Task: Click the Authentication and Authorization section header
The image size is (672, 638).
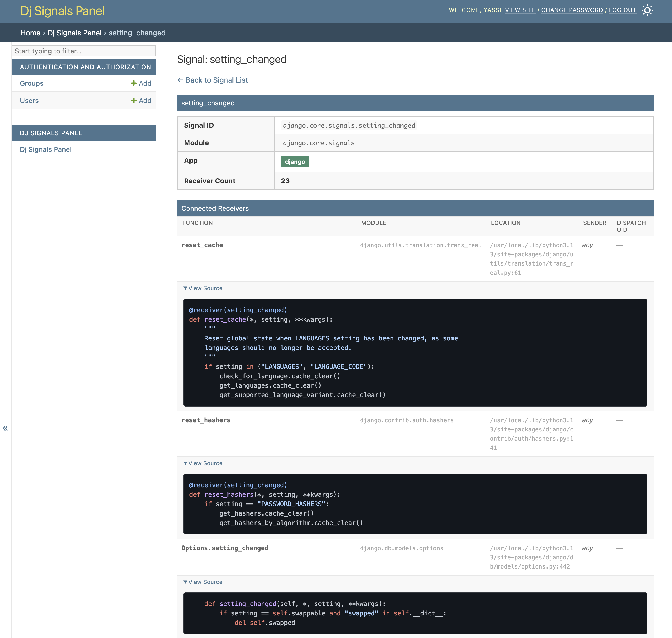Action: [x=85, y=67]
